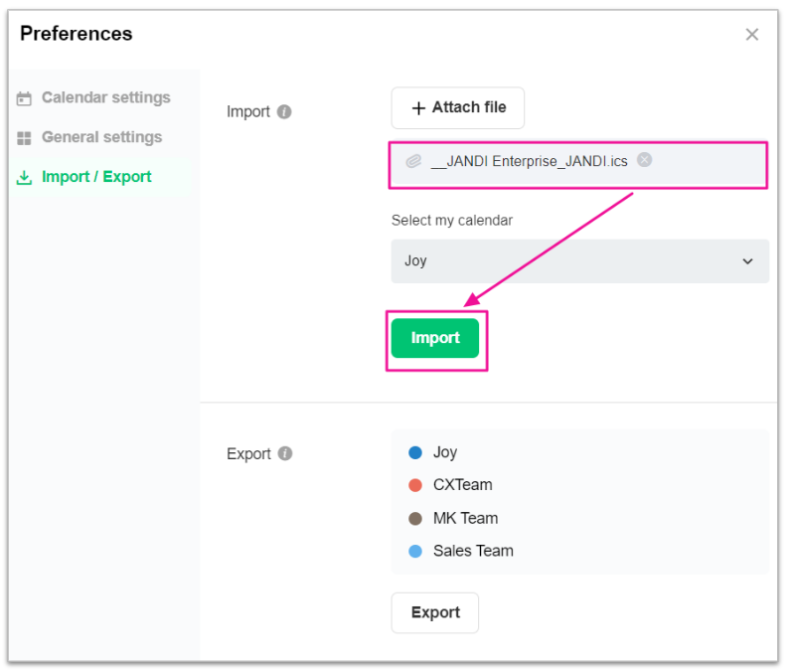Click the Export info icon
Image resolution: width=793 pixels, height=672 pixels.
tap(285, 454)
